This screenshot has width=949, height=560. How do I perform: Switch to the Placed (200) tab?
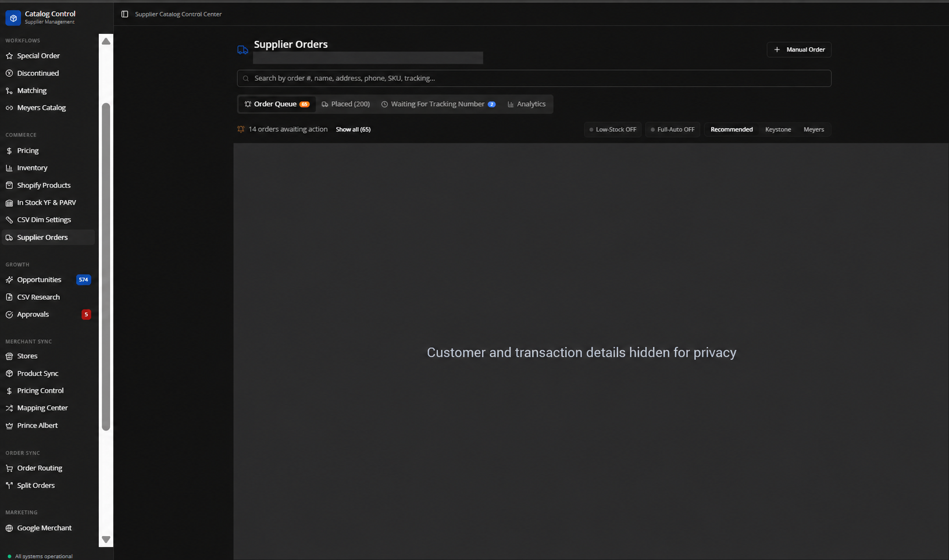[x=345, y=104]
